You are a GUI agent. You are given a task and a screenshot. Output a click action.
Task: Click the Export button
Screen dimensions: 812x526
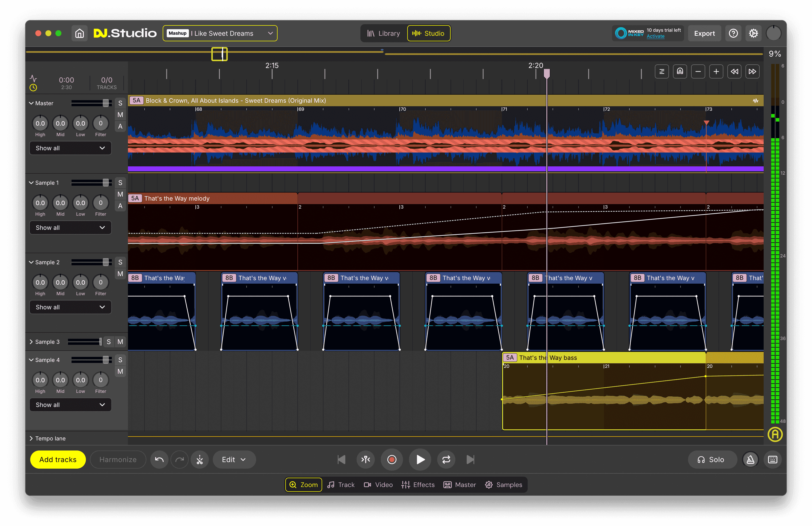pos(704,33)
